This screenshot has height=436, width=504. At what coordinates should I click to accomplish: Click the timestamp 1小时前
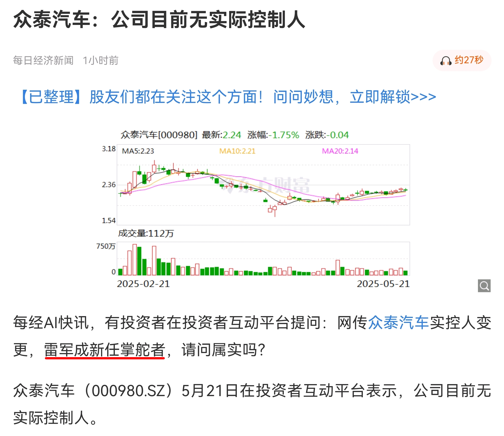[x=101, y=60]
